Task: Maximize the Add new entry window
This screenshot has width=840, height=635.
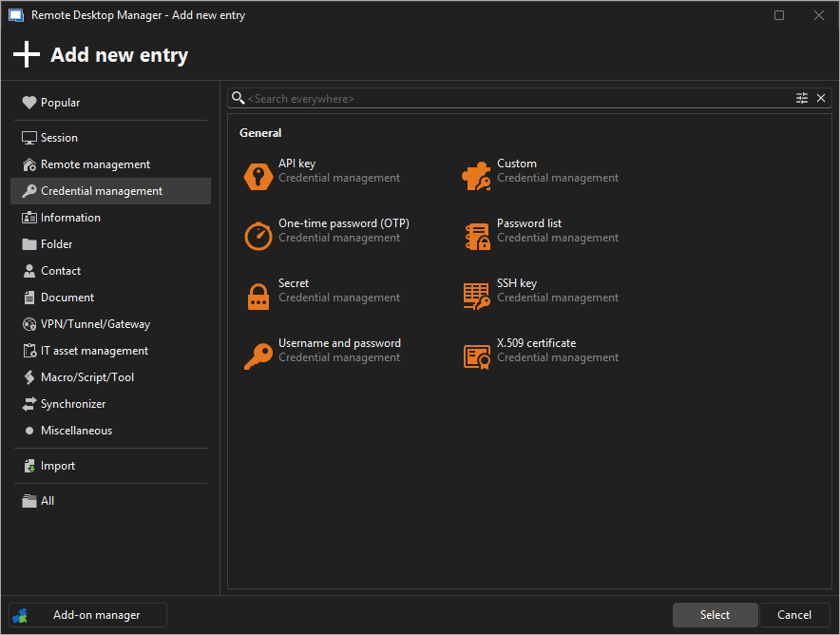Action: point(779,15)
